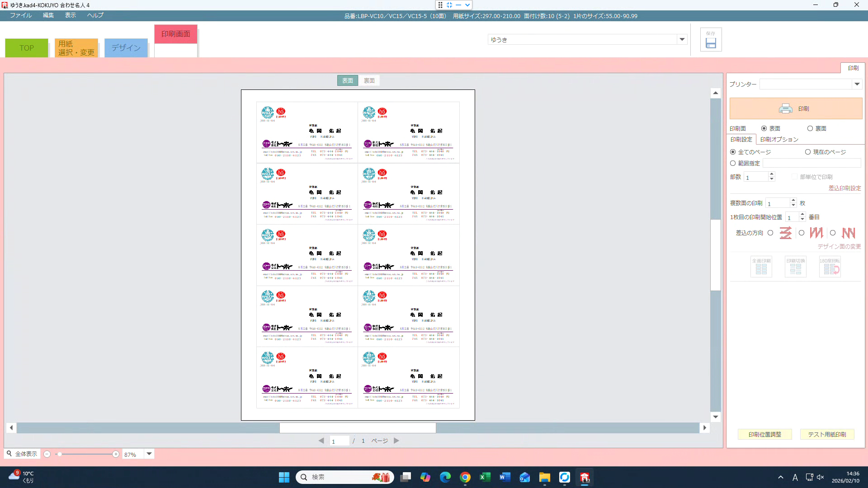Open the zoom percentage dropdown
Viewport: 868px width, 488px height.
tap(149, 454)
